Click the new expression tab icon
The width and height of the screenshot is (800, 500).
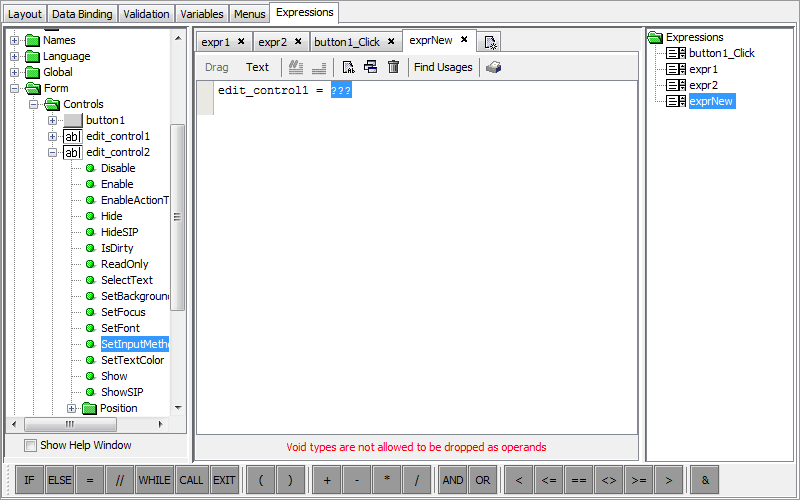click(489, 42)
